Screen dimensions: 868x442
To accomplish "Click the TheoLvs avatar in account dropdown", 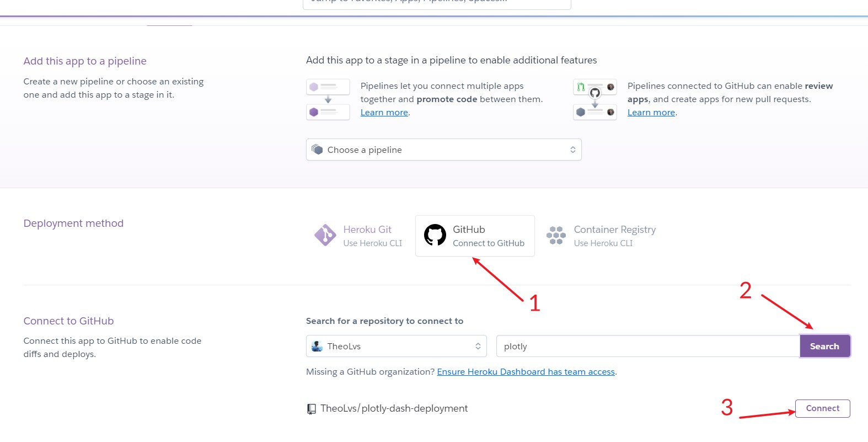I will (x=317, y=346).
